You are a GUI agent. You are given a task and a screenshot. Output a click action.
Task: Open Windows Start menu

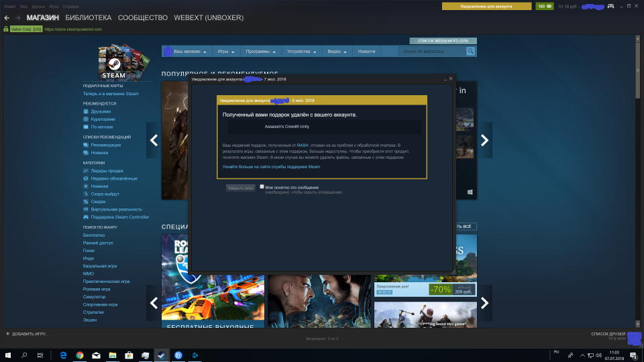coord(8,355)
